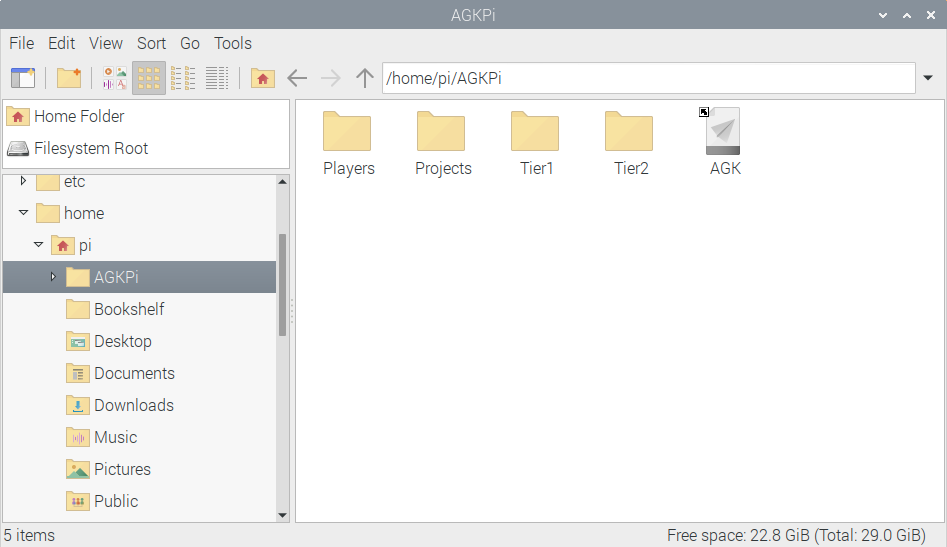Click Filesystem Root in places panel

coord(90,148)
